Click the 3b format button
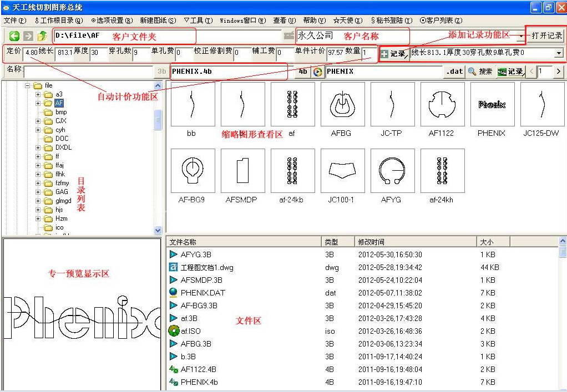This screenshot has height=392, width=567. [161, 72]
